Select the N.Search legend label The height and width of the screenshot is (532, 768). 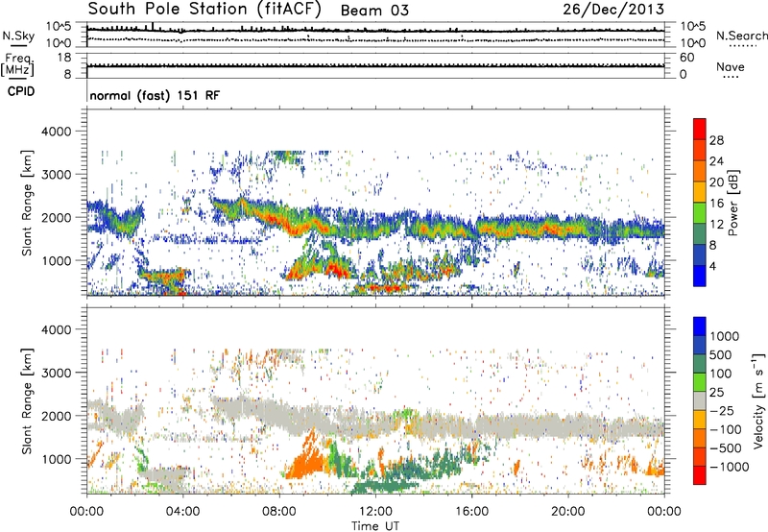coord(741,36)
